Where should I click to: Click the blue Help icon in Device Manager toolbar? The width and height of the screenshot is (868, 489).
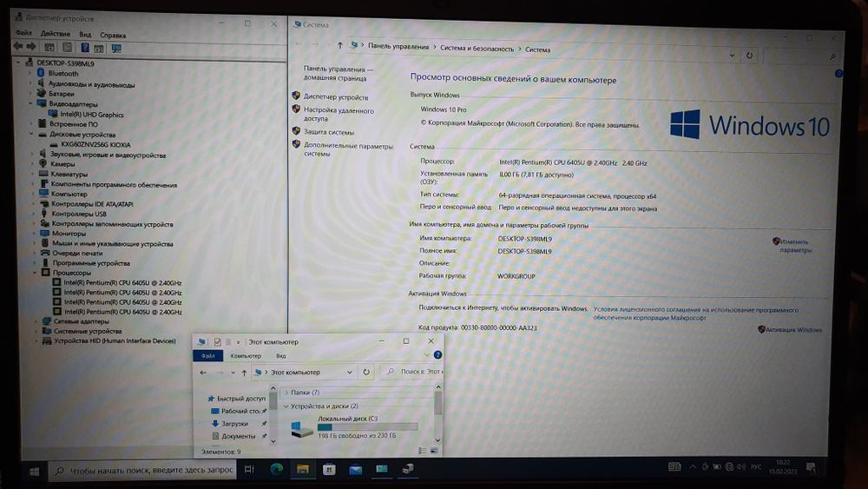[85, 48]
